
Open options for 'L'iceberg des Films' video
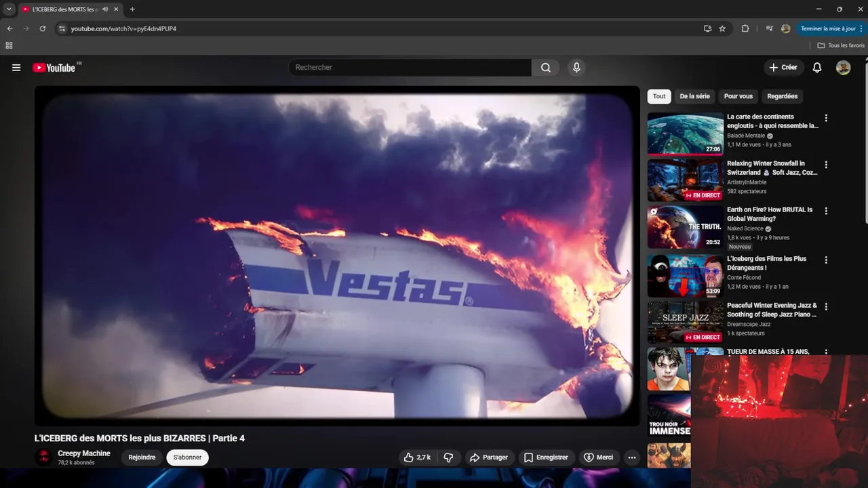(826, 260)
